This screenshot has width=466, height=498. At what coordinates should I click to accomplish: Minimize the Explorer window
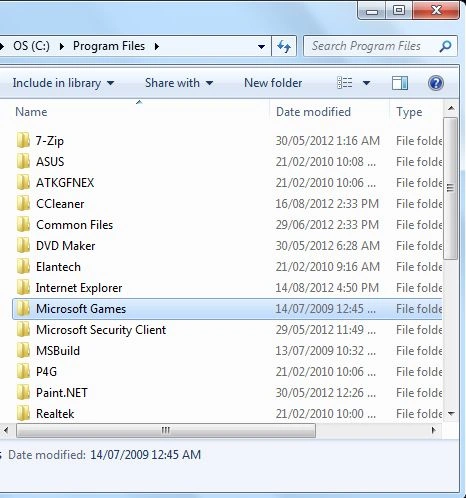pos(372,11)
